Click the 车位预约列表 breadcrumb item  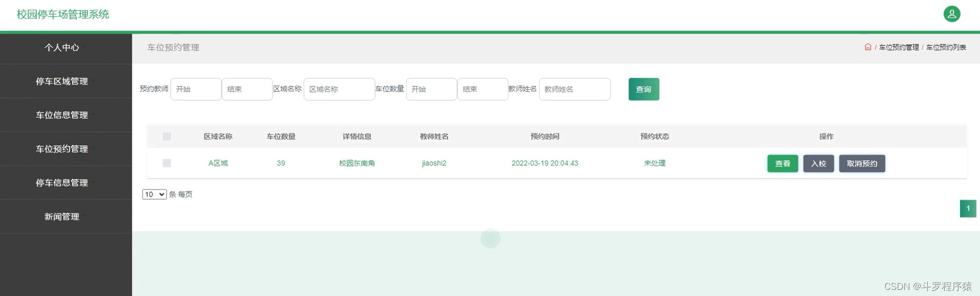946,47
